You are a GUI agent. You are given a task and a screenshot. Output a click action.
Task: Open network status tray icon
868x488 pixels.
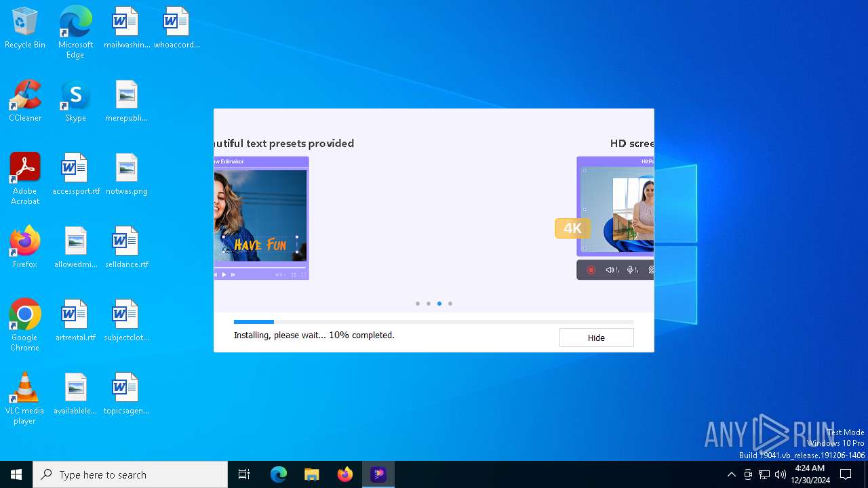[764, 474]
